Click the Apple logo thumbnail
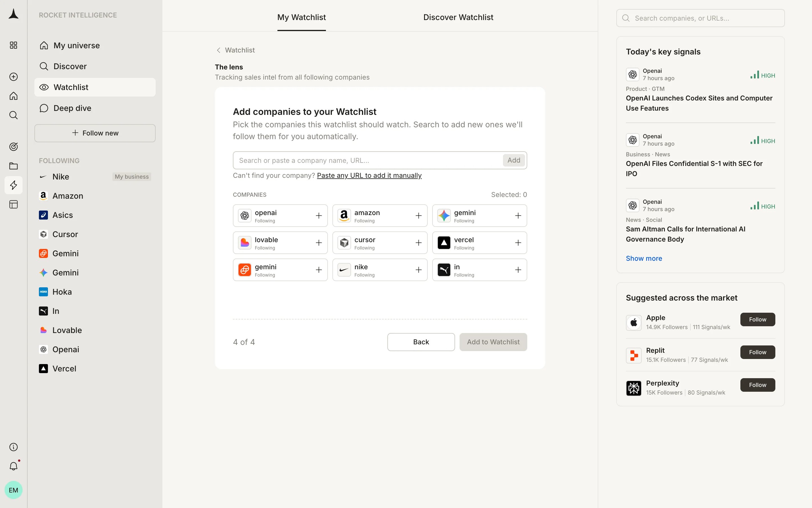812x508 pixels. click(634, 323)
